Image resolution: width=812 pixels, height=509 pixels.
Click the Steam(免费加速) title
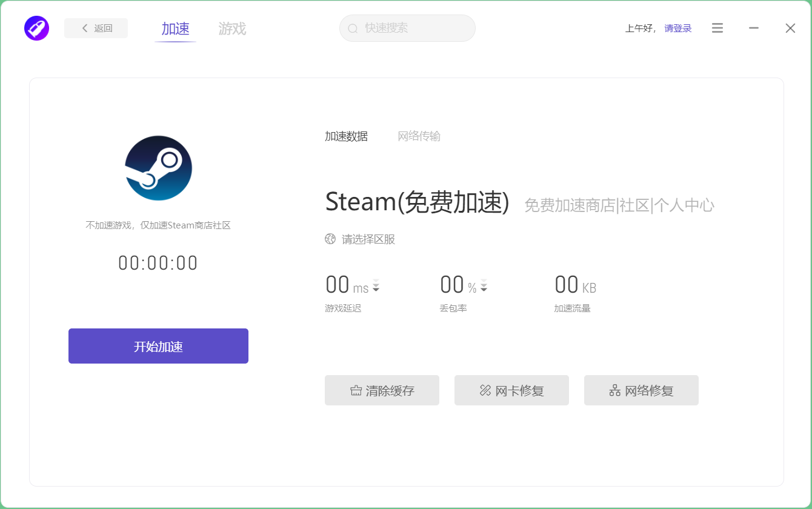(417, 202)
